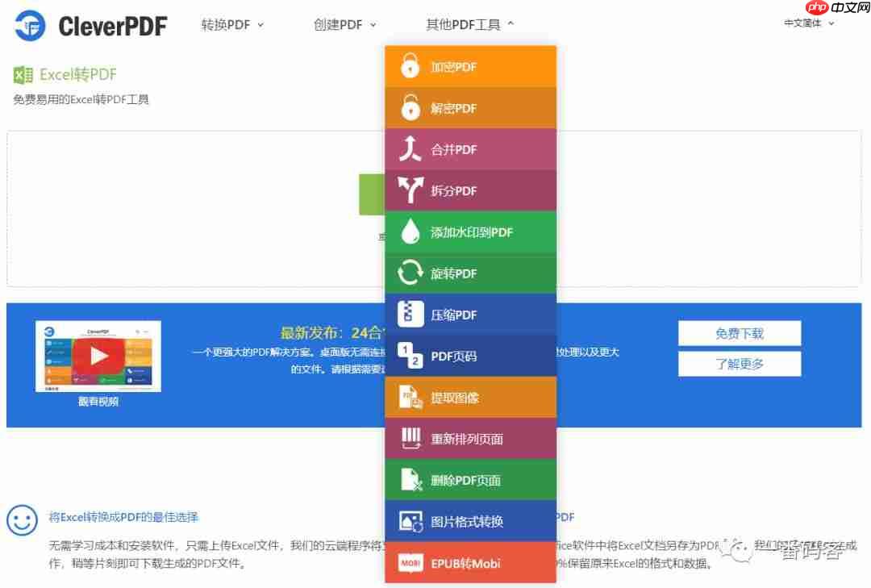
Task: Open the 中文简体 language dropdown
Action: (x=808, y=23)
